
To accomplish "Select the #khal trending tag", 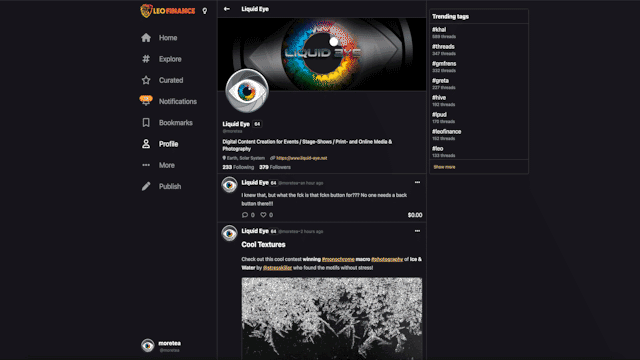I will point(439,29).
